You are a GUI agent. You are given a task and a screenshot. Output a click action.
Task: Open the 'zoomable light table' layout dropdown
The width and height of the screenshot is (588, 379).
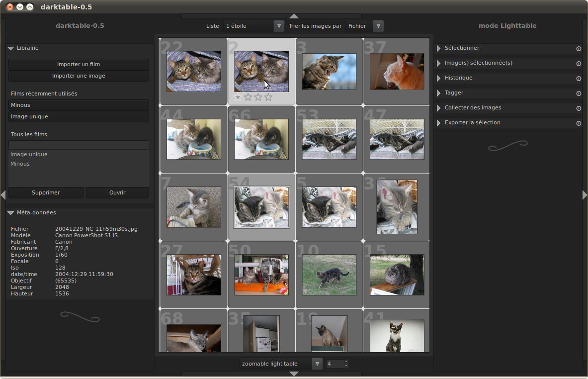point(317,364)
